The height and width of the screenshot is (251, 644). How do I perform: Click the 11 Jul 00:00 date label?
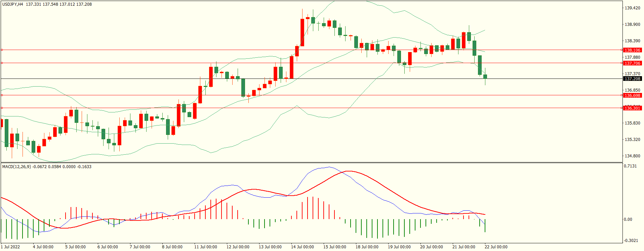(x=206, y=247)
